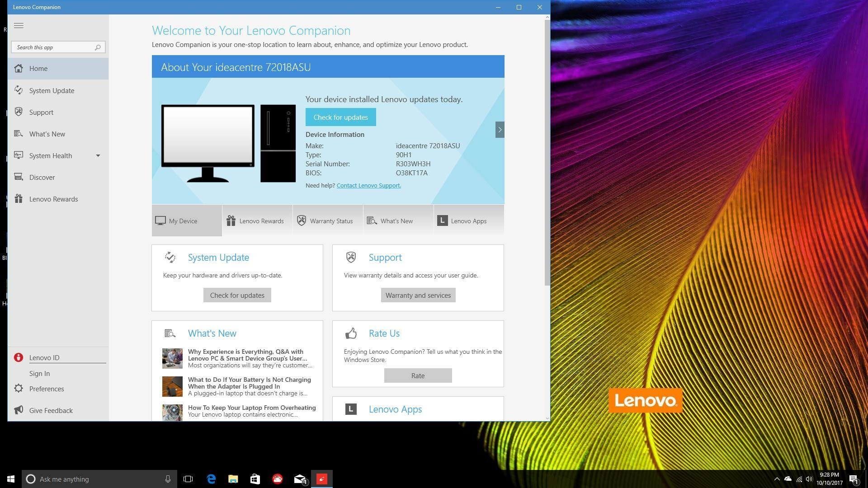This screenshot has width=868, height=488.
Task: Show hidden system tray icons
Action: pos(777,479)
